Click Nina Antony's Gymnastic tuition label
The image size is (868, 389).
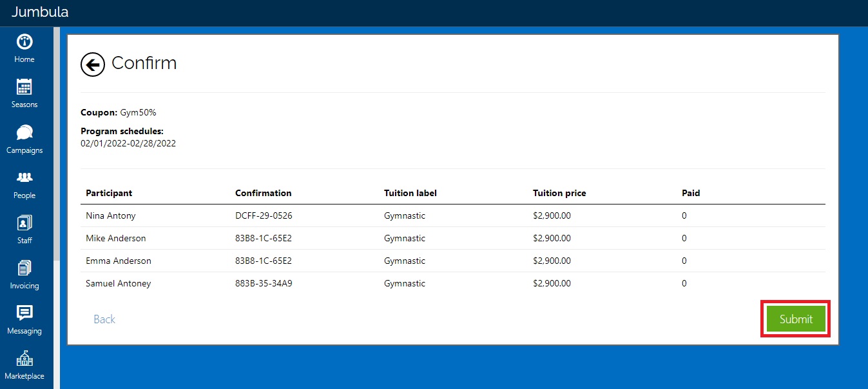coord(405,215)
